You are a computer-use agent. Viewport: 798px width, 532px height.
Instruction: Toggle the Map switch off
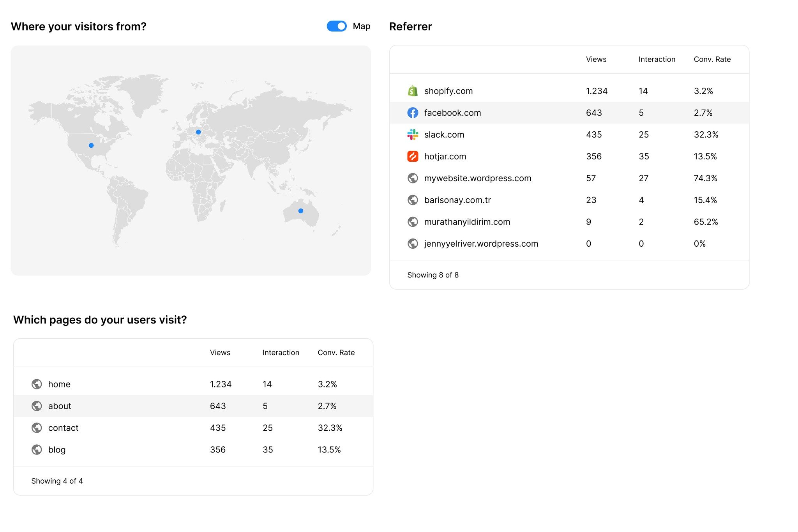pyautogui.click(x=336, y=26)
